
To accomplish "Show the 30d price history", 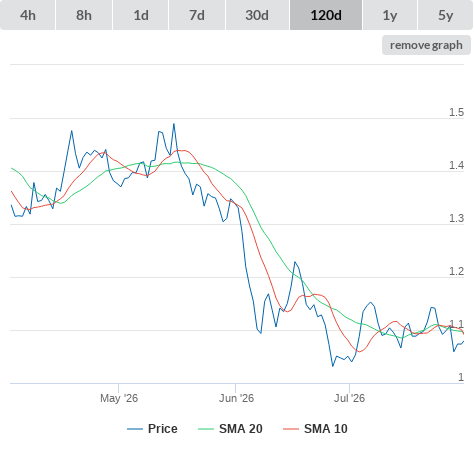I will click(x=257, y=15).
